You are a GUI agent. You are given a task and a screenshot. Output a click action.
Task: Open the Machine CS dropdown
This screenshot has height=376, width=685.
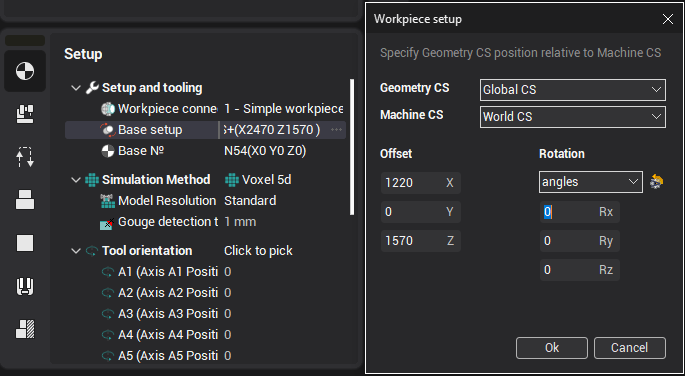pos(573,117)
